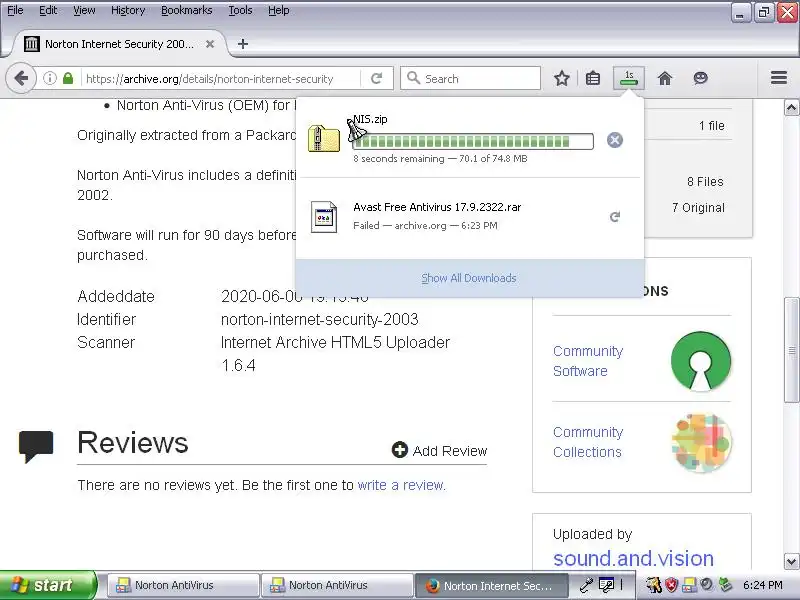Click the vertical scrollbar thumb
This screenshot has width=800, height=600.
pos(791,350)
